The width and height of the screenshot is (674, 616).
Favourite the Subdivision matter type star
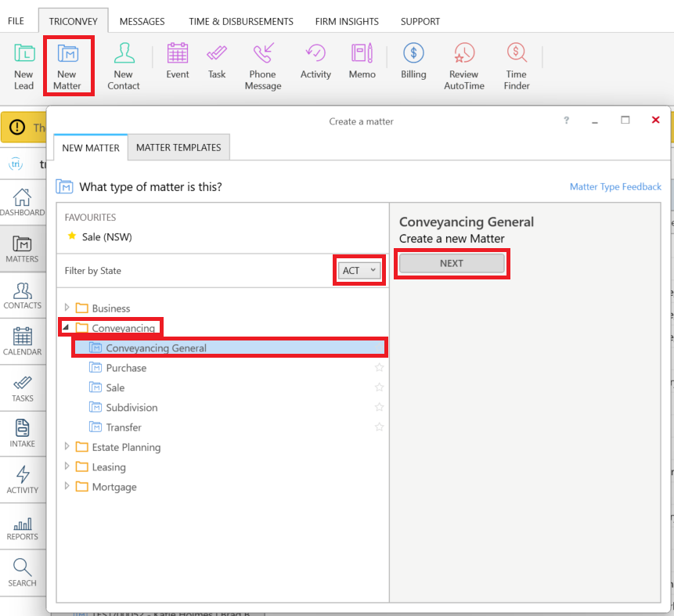click(x=379, y=407)
